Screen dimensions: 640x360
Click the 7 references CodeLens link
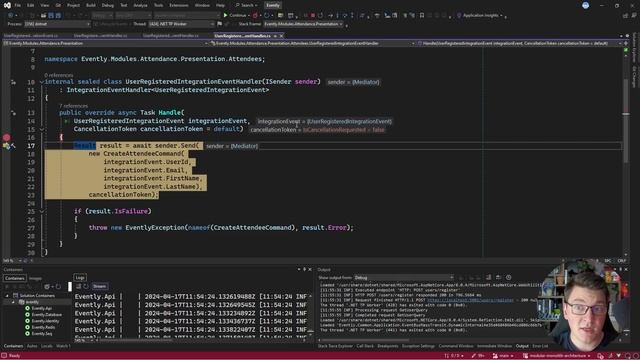[73, 106]
